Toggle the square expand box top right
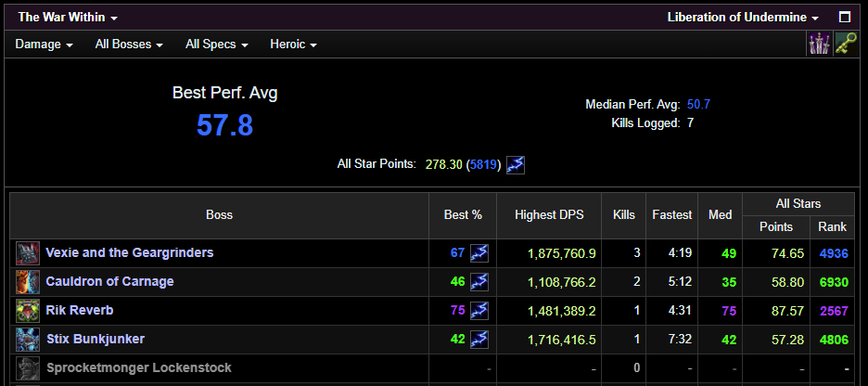Viewport: 868px width, 386px height. (844, 18)
